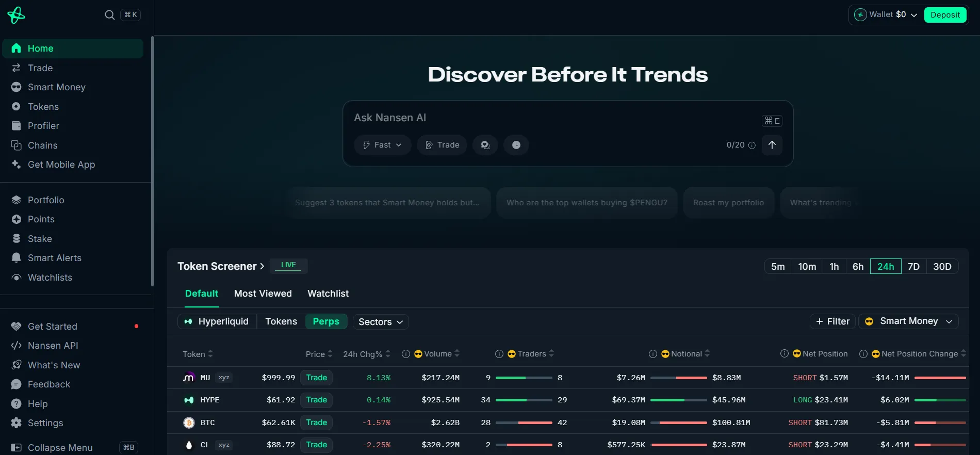Open the Token Screener link
The width and height of the screenshot is (980, 455).
pos(221,266)
